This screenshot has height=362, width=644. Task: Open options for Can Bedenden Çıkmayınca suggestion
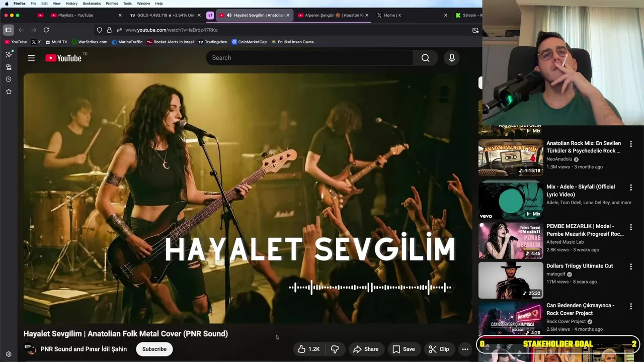[x=631, y=306]
